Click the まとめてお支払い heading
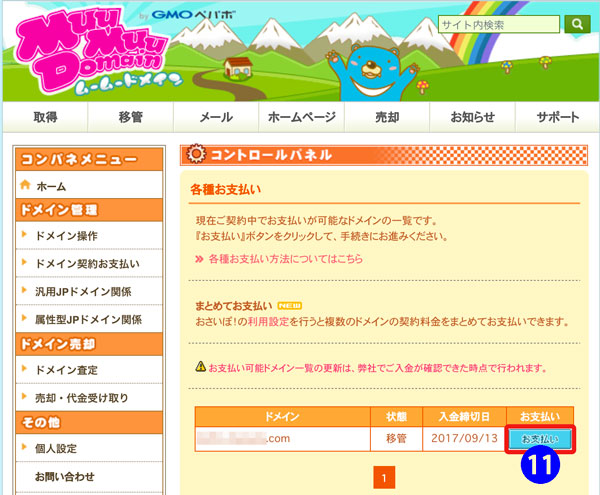 tap(233, 306)
